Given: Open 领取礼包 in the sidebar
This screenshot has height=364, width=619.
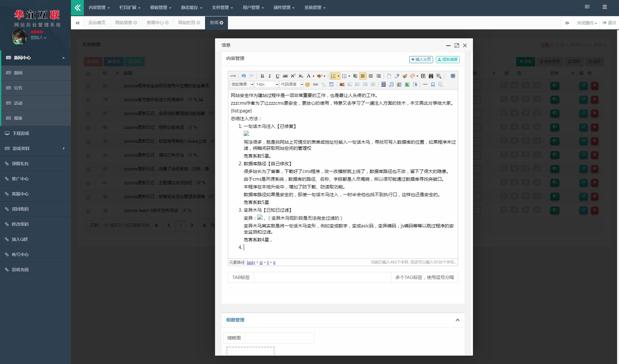Looking at the screenshot, I should pos(35,164).
